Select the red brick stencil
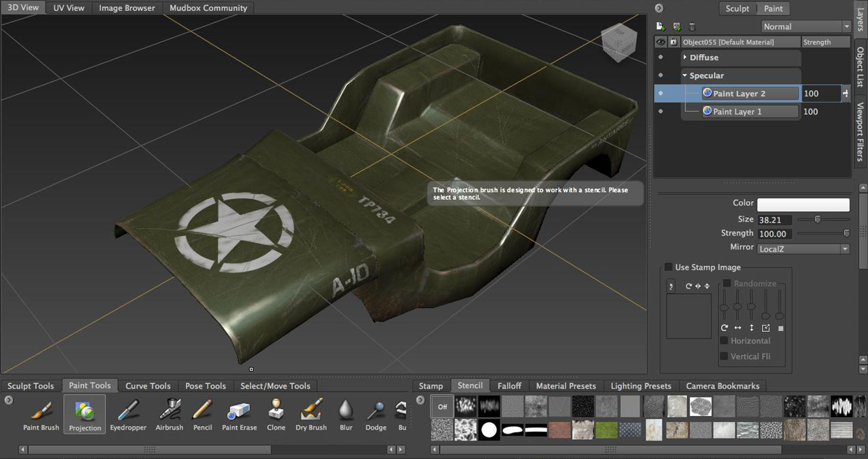The height and width of the screenshot is (459, 868). click(x=559, y=430)
